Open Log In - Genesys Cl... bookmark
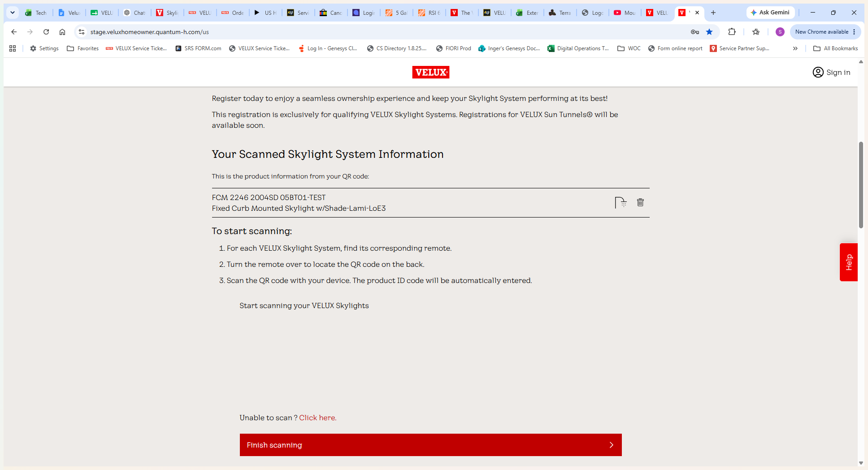Viewport: 868px width, 470px height. click(328, 48)
